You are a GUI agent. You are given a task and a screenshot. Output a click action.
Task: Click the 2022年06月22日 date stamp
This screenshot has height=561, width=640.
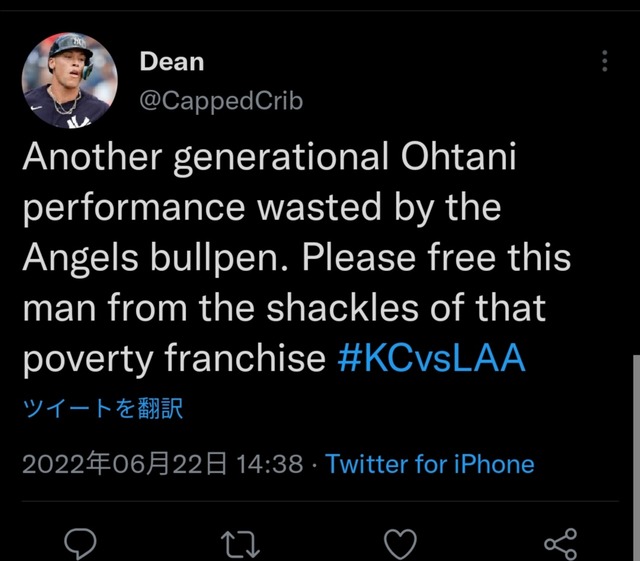[124, 464]
